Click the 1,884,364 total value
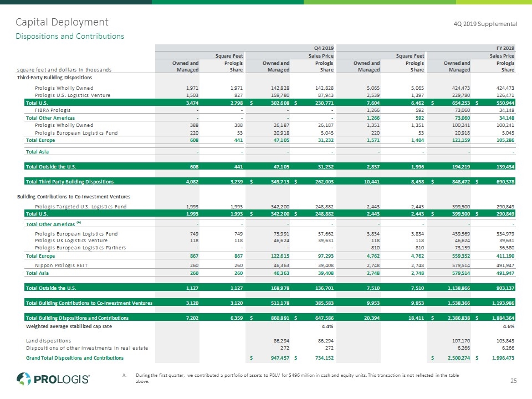Screen dimensions: 532x399 click(x=503, y=318)
